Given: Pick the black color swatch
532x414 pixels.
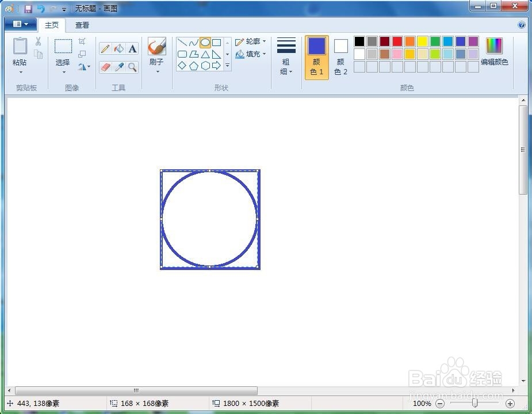Looking at the screenshot, I should coord(359,41).
